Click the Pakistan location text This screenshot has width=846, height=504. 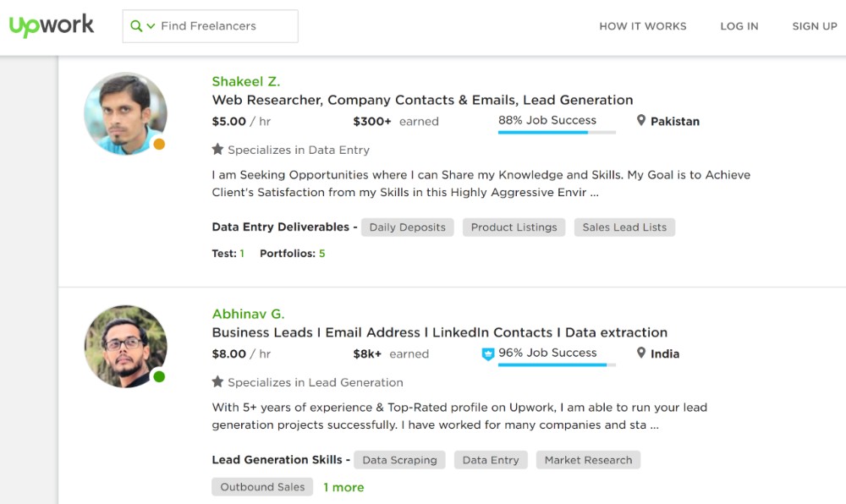click(x=675, y=121)
